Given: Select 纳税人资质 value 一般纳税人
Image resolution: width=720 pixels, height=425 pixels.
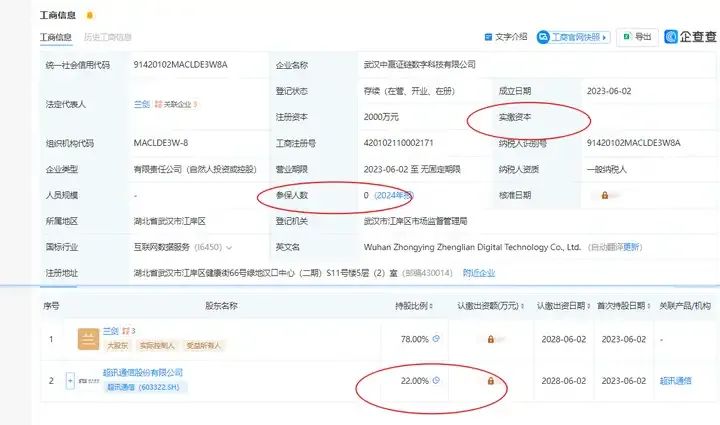Looking at the screenshot, I should pyautogui.click(x=607, y=169).
